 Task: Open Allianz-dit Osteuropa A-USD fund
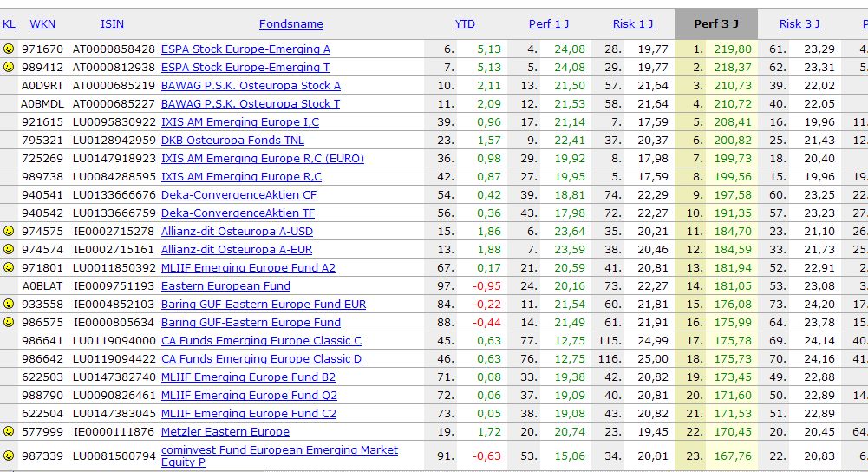(x=237, y=232)
